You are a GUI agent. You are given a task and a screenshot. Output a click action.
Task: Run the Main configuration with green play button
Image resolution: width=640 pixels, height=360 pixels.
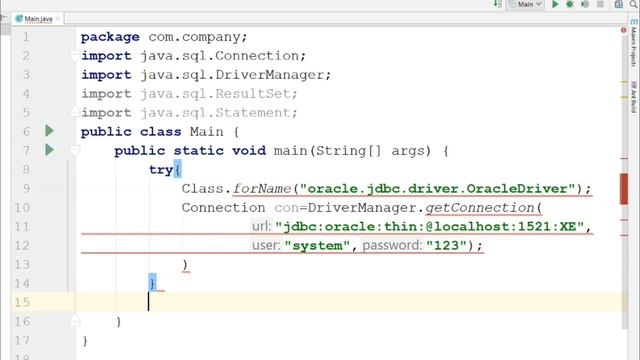point(555,4)
